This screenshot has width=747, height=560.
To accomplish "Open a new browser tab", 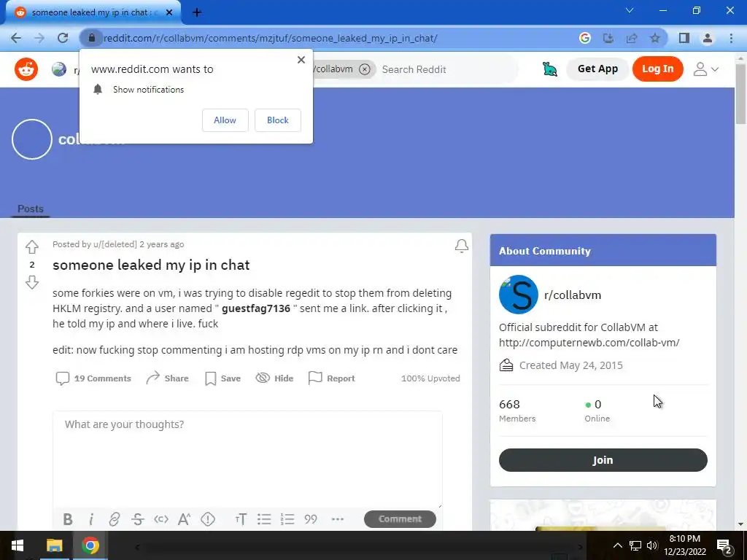I will [197, 12].
